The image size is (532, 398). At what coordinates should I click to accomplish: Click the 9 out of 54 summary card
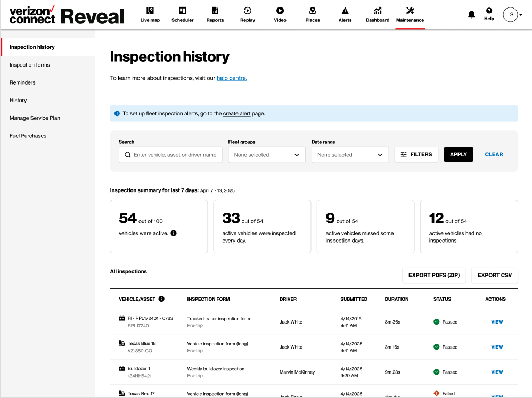(365, 227)
